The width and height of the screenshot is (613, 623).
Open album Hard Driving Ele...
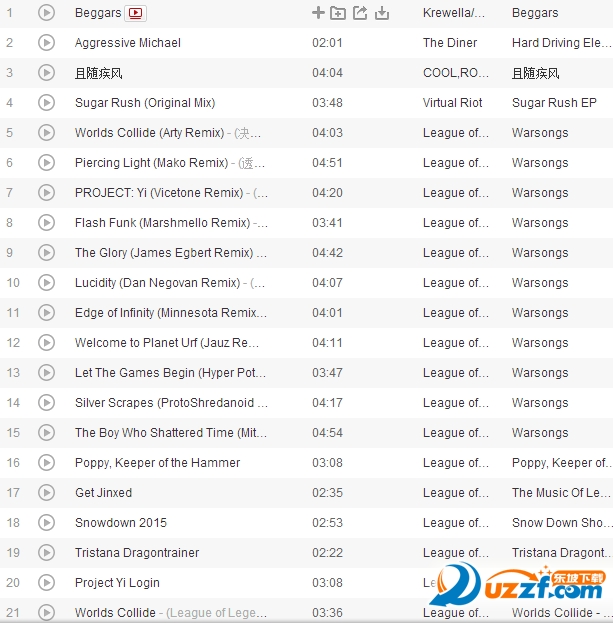pyautogui.click(x=561, y=43)
